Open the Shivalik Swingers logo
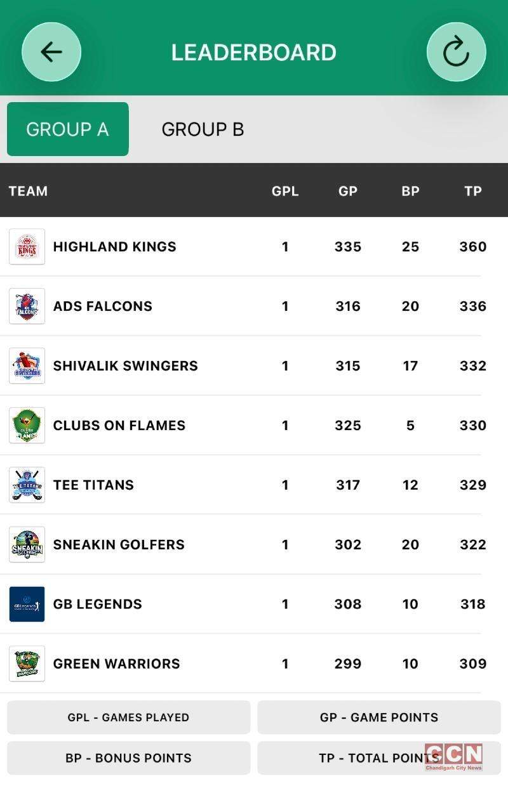The width and height of the screenshot is (508, 812). point(27,366)
